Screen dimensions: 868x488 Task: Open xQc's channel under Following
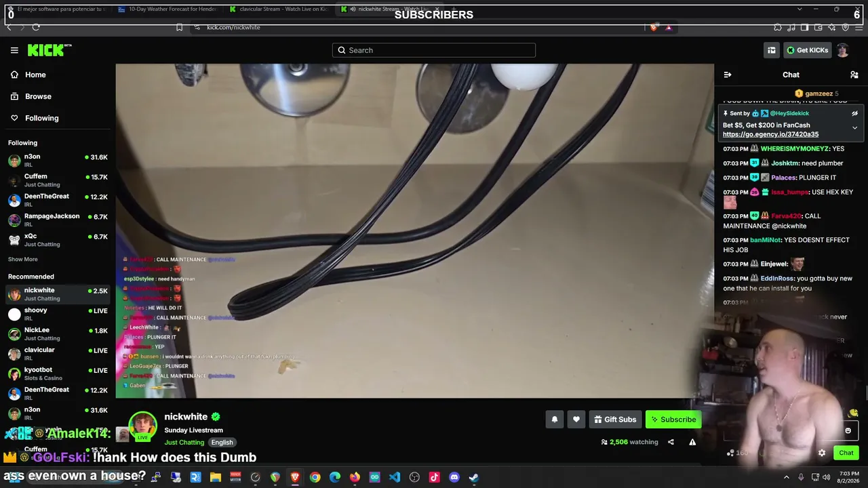pyautogui.click(x=58, y=240)
